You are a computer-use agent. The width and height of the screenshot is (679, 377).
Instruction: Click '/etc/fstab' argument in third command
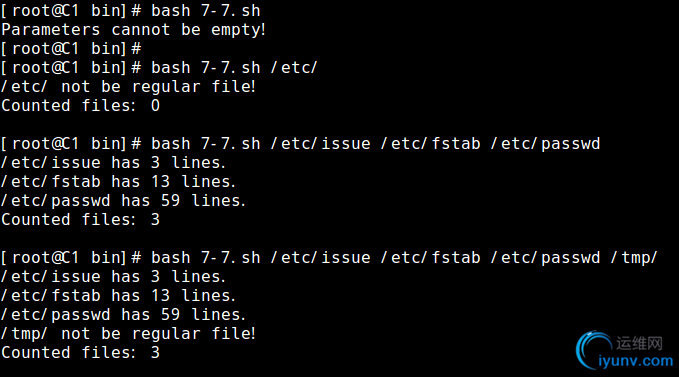click(430, 144)
